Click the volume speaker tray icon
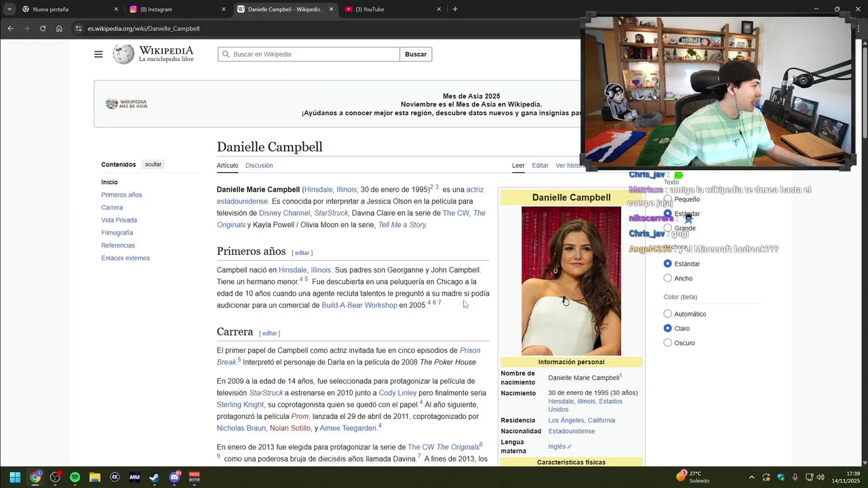The image size is (868, 488). click(821, 477)
